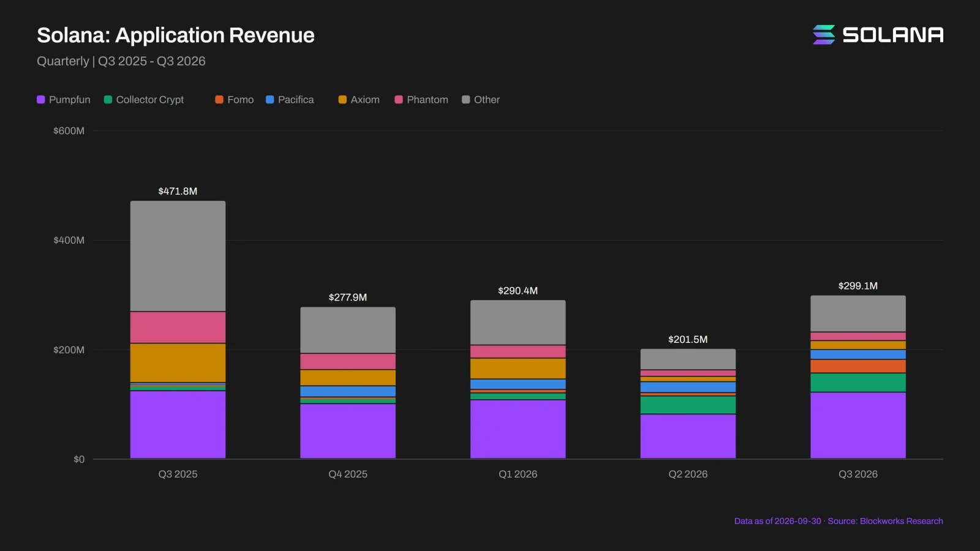This screenshot has width=980, height=551.
Task: Click the Q3 2025 axis label
Action: coord(178,474)
